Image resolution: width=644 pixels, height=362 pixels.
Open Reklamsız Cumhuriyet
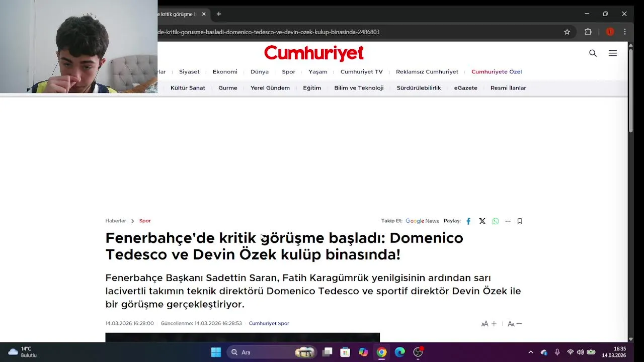click(x=427, y=72)
